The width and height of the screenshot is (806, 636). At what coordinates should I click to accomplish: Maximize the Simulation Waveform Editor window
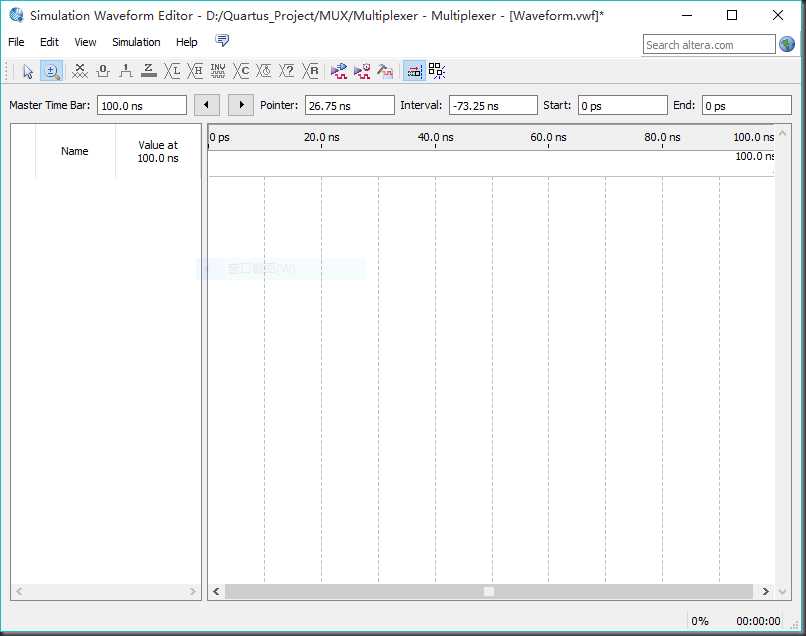pyautogui.click(x=732, y=15)
